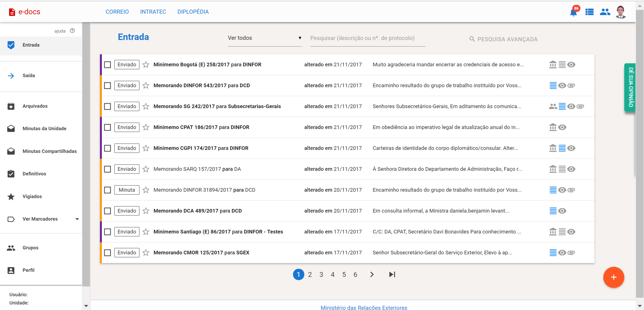
Task: Click the help question mark icon
Action: click(72, 31)
